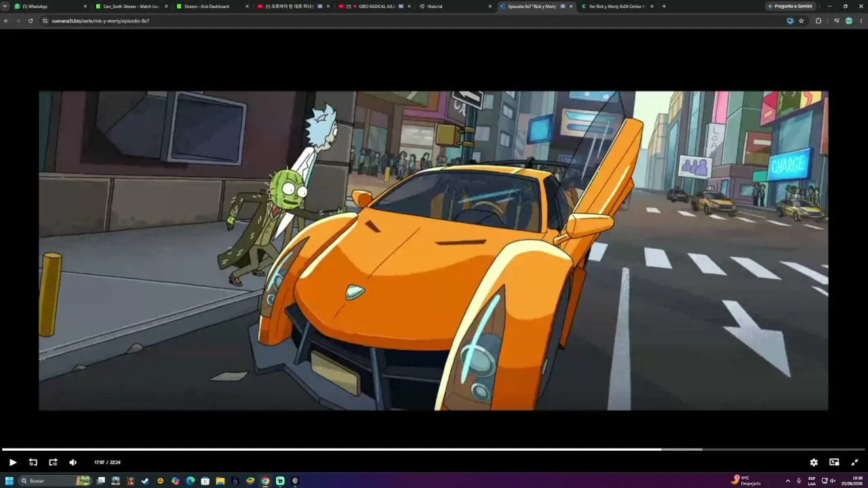
Task: Open the Chrome three-dot menu
Action: pyautogui.click(x=861, y=21)
